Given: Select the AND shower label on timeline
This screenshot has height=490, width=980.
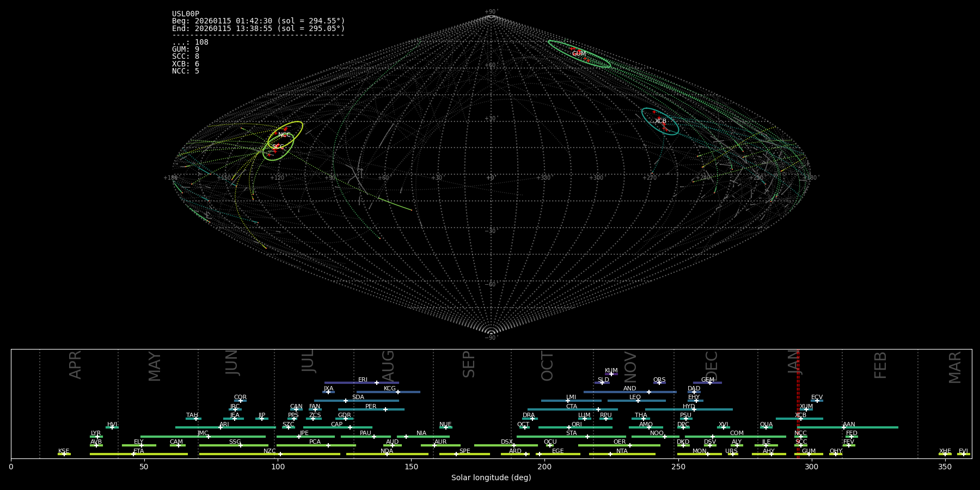Looking at the screenshot, I should pos(630,389).
